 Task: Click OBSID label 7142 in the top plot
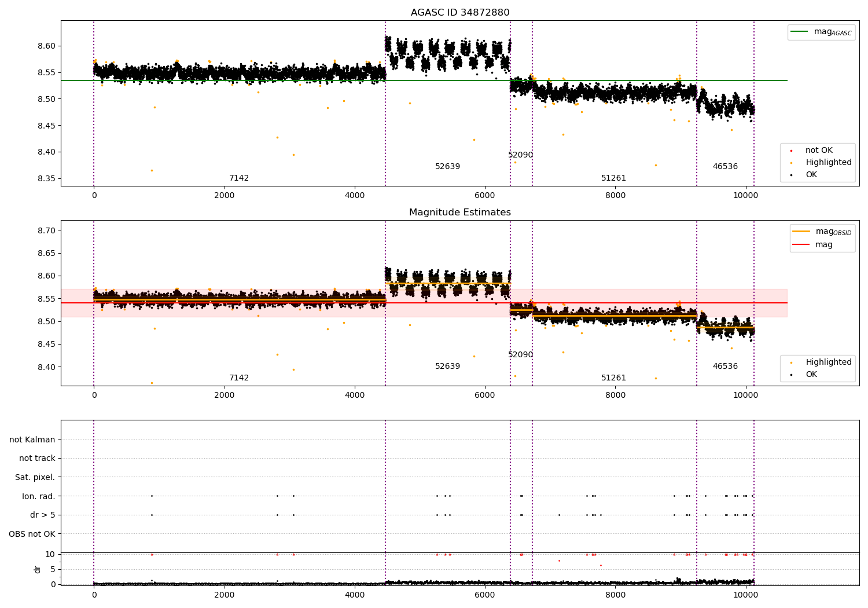tap(239, 178)
